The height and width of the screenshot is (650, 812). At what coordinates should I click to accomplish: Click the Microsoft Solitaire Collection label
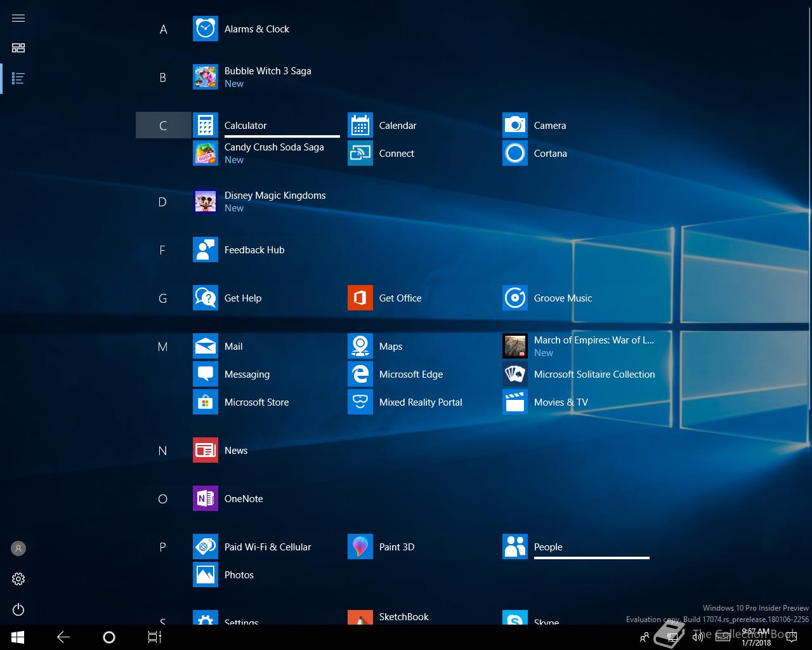click(594, 375)
